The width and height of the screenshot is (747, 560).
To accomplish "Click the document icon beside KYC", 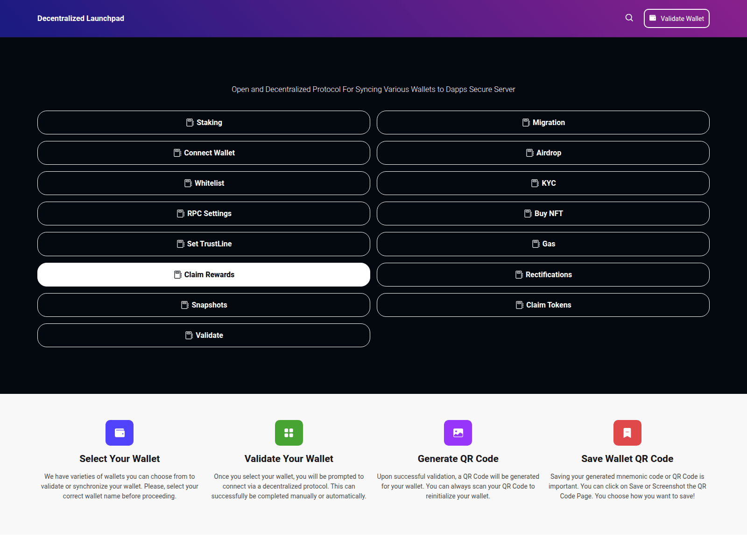I will pyautogui.click(x=535, y=183).
